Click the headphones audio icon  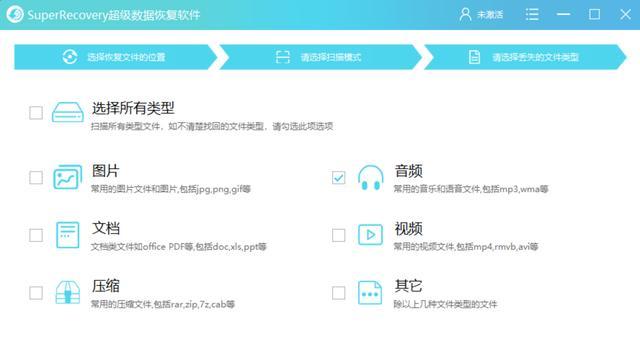pyautogui.click(x=371, y=178)
